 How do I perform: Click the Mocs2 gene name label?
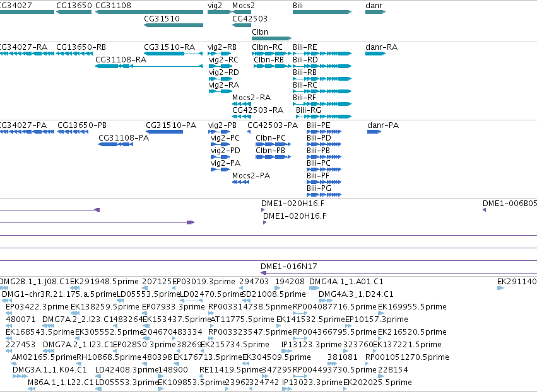(243, 6)
